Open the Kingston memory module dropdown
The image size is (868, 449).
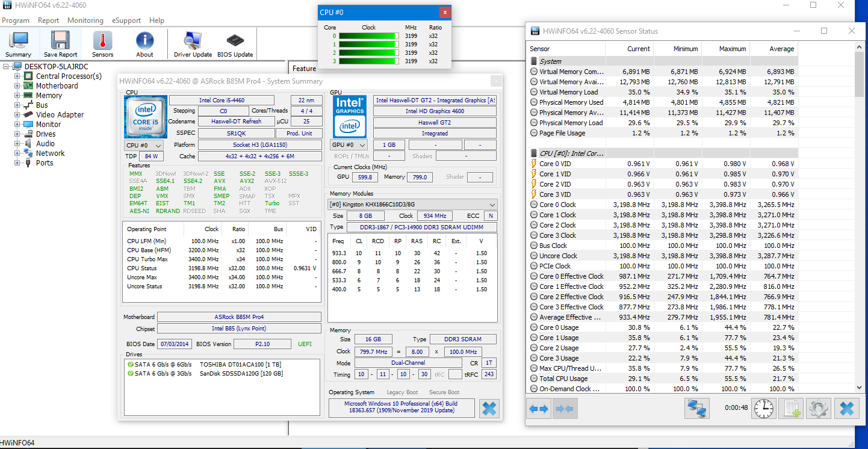tap(413, 205)
